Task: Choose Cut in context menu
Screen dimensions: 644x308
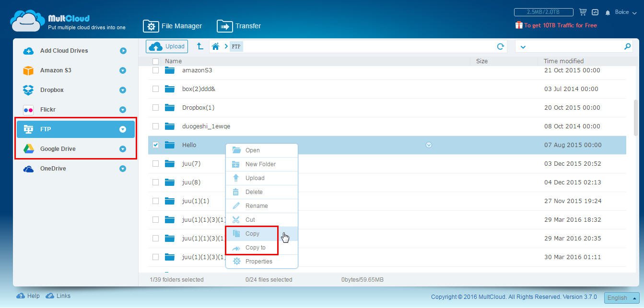Action: [262, 220]
